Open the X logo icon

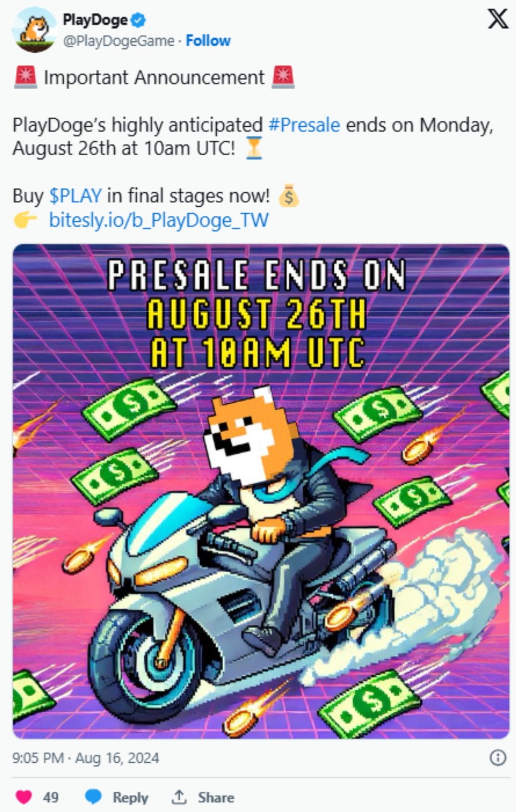point(497,20)
